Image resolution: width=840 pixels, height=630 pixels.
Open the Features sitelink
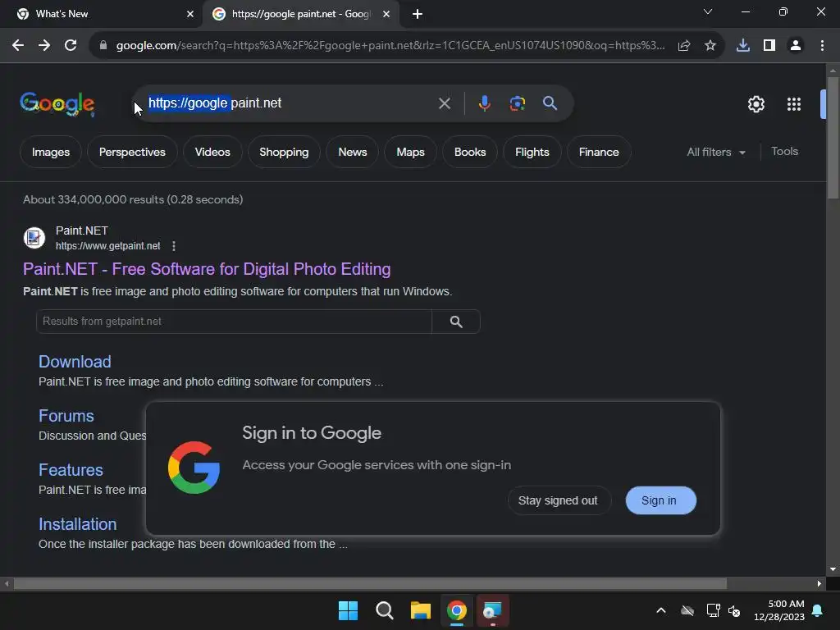(x=71, y=470)
